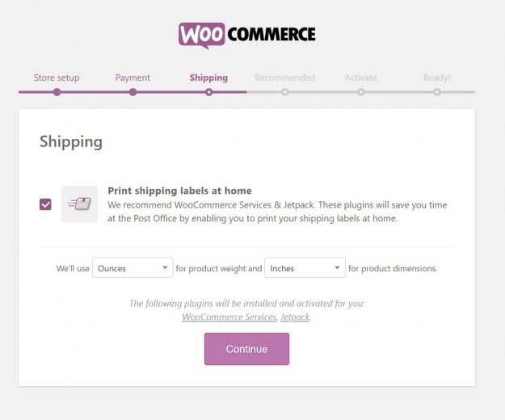The height and width of the screenshot is (420, 505).
Task: Open the WooCommerce Services plugin link
Action: coord(229,317)
